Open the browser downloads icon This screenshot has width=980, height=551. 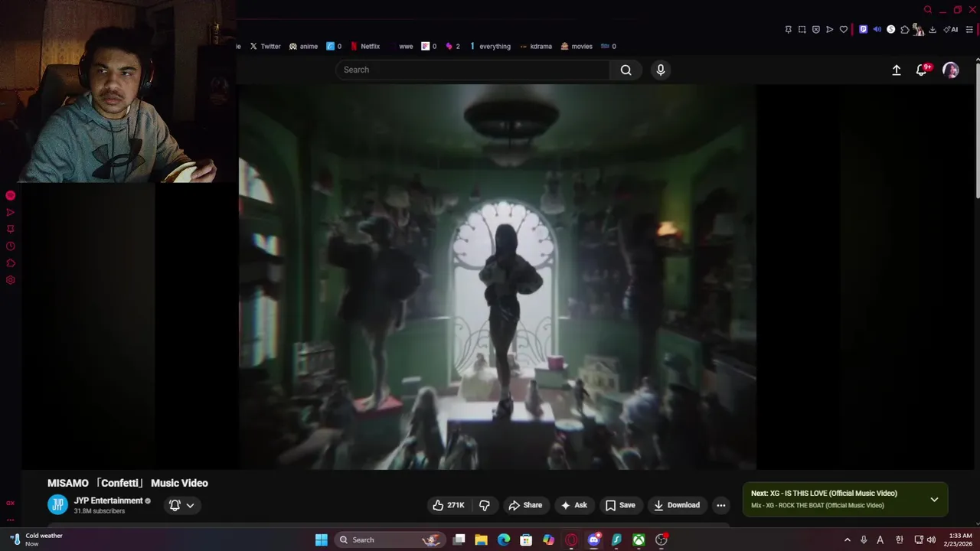[933, 30]
